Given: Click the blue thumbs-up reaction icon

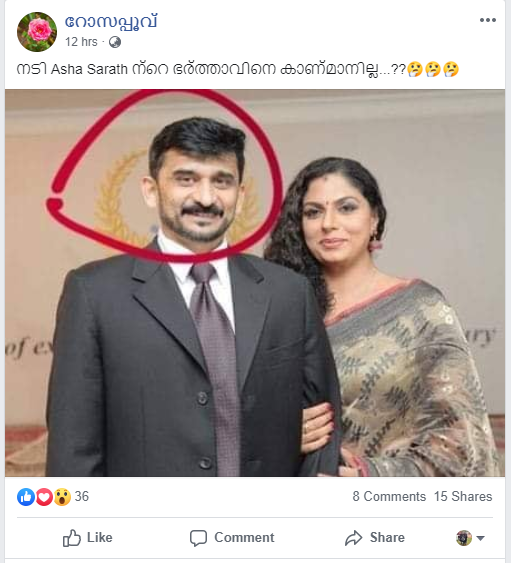Looking at the screenshot, I should point(26,497).
